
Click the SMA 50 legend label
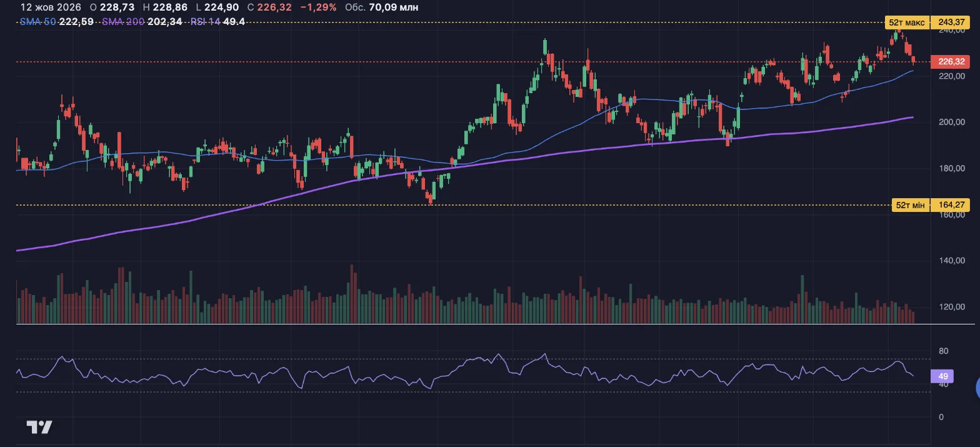(38, 21)
